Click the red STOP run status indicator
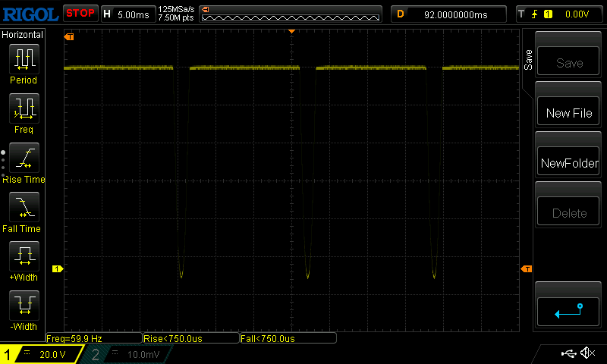The image size is (607, 364). point(80,14)
